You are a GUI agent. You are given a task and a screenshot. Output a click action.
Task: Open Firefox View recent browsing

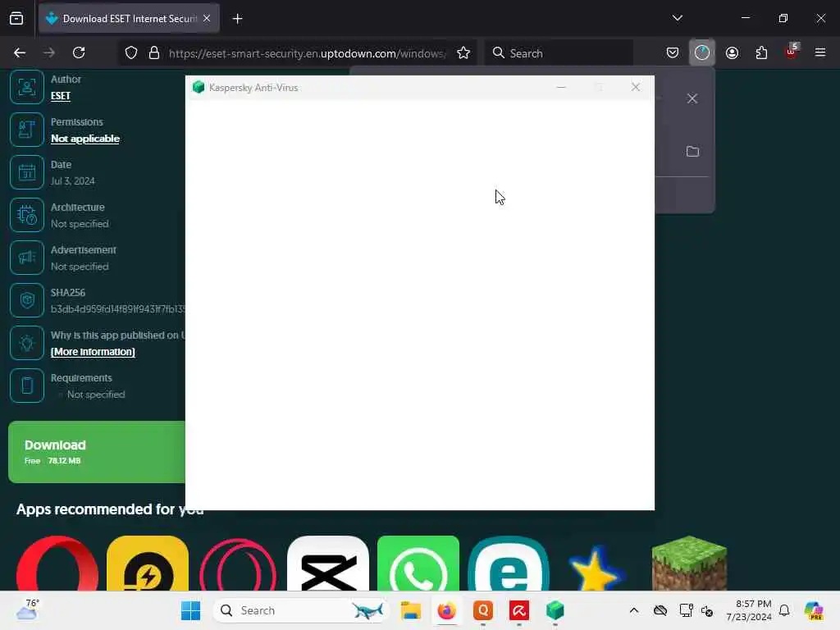pos(16,19)
